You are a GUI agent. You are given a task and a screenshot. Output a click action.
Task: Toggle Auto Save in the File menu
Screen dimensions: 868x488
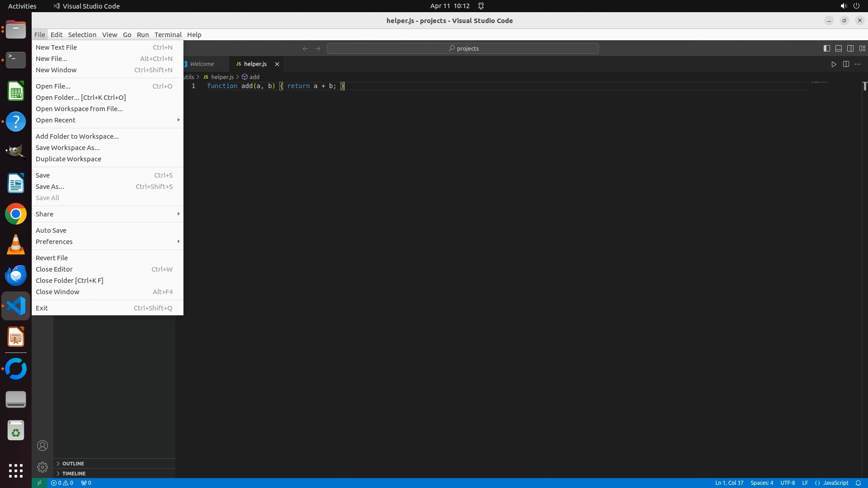51,230
